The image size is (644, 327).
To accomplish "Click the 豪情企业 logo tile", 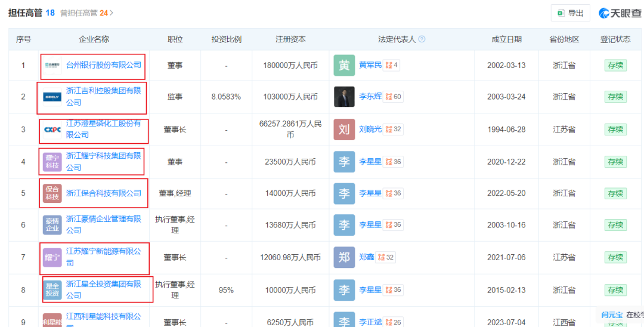I will [x=52, y=225].
